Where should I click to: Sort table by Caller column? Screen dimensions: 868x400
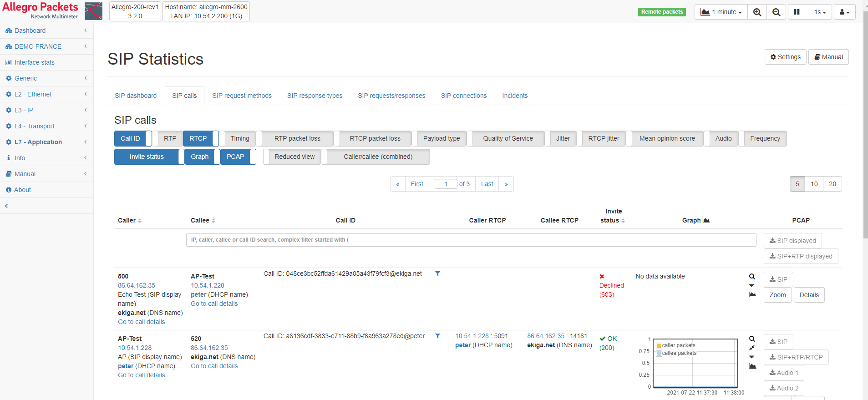[130, 220]
